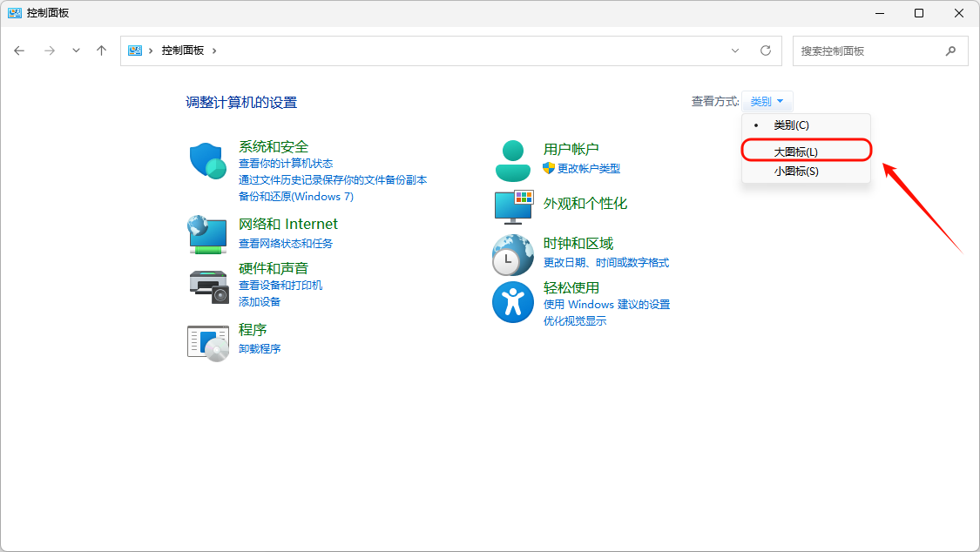
Task: Click the Appearance and Personalization monitor icon
Action: pos(514,207)
